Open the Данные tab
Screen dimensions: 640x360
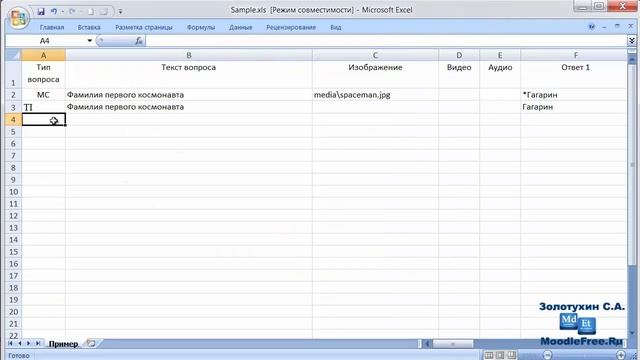coord(240,27)
